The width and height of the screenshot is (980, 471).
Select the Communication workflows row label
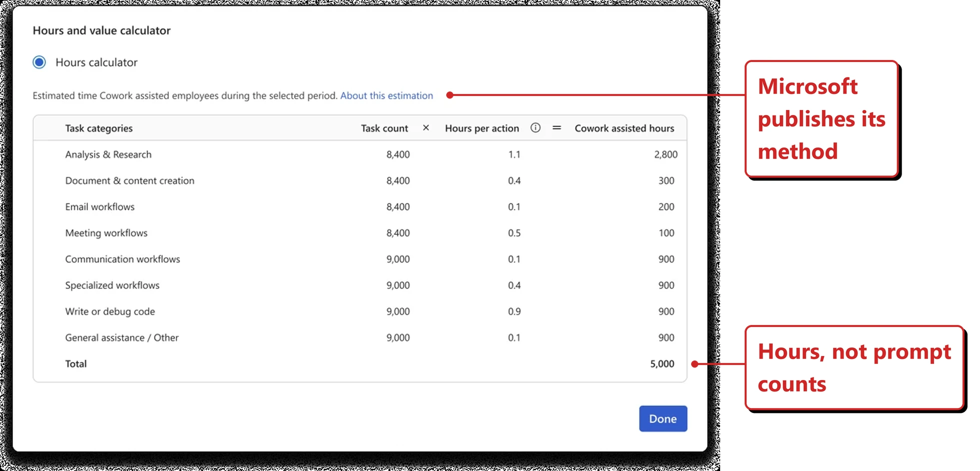(122, 259)
